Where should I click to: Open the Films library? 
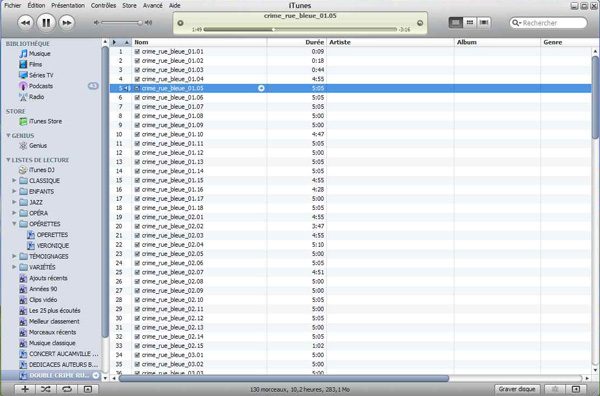point(31,64)
